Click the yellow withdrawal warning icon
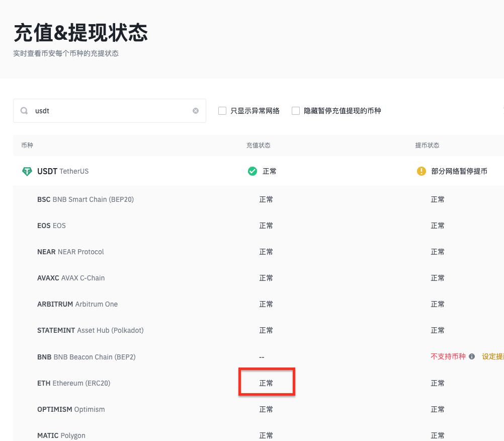Screen dimensions: 504x441 422,171
